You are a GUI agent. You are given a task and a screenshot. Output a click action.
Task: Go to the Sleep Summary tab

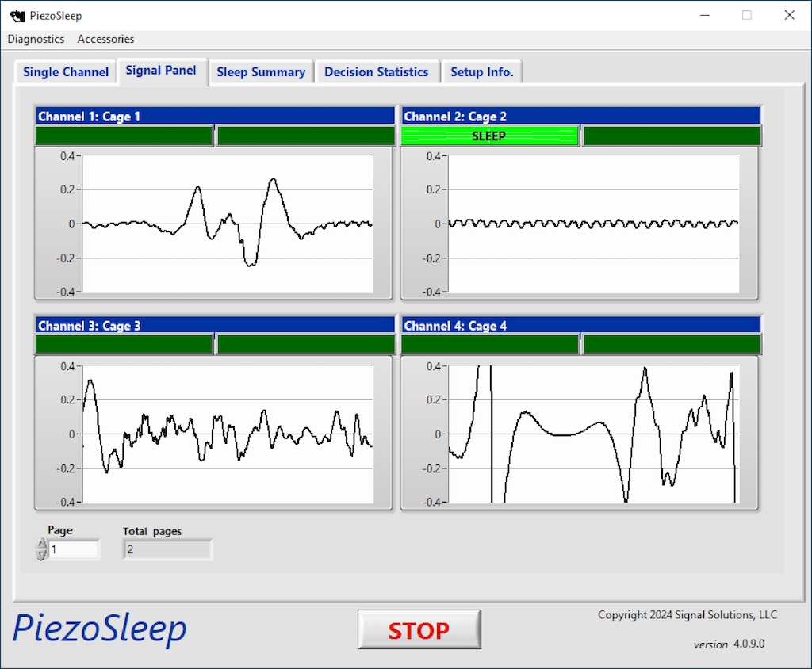point(261,72)
